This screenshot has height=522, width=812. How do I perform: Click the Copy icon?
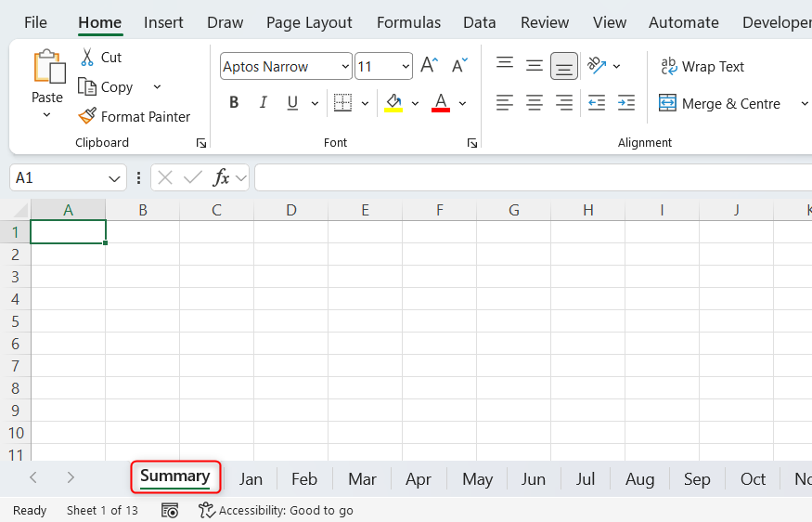87,86
